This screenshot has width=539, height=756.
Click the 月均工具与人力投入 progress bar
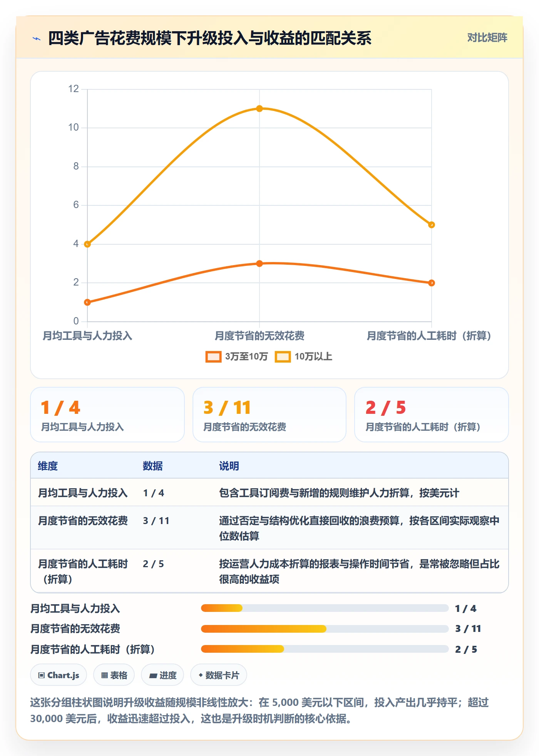coord(325,608)
